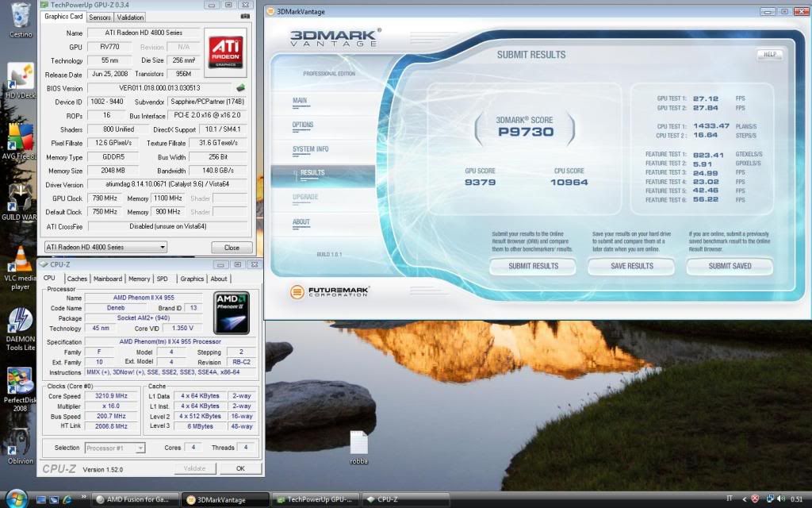Open the CPU-Z Mainboard tab
The image size is (812, 508).
pos(108,279)
